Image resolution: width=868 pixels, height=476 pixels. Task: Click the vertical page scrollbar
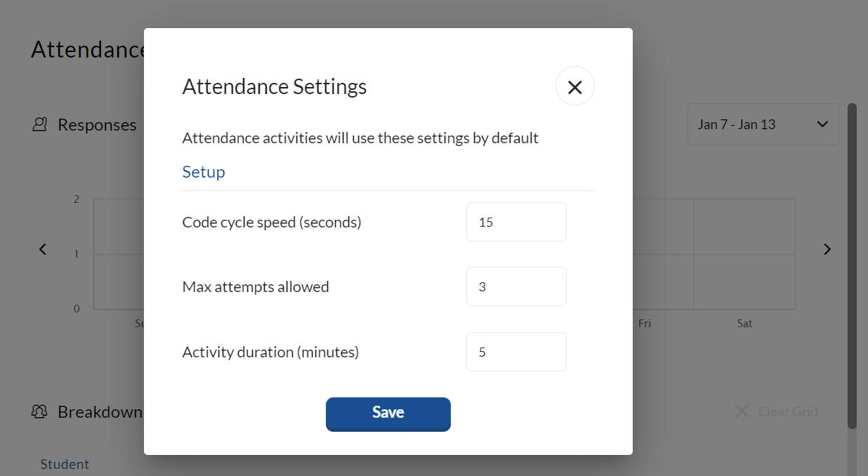click(x=852, y=267)
